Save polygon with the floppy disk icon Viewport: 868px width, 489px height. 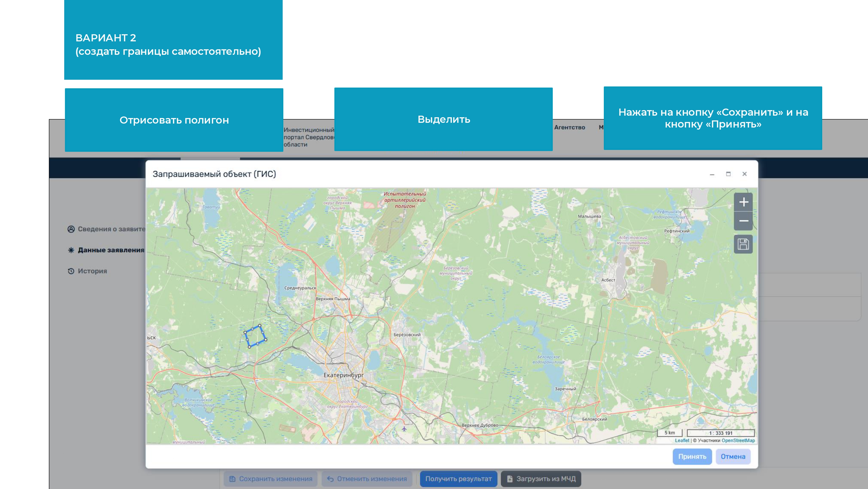click(x=743, y=244)
